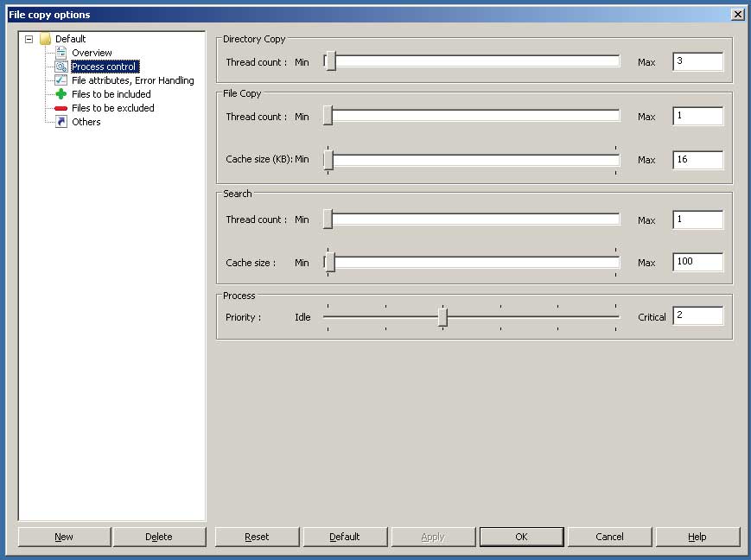Viewport: 751px width, 560px height.
Task: Click the Search cache size value field
Action: point(697,262)
